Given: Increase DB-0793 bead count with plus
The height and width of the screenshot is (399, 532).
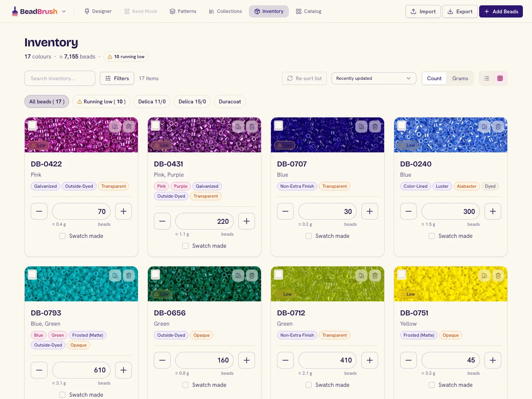Looking at the screenshot, I should (x=123, y=370).
